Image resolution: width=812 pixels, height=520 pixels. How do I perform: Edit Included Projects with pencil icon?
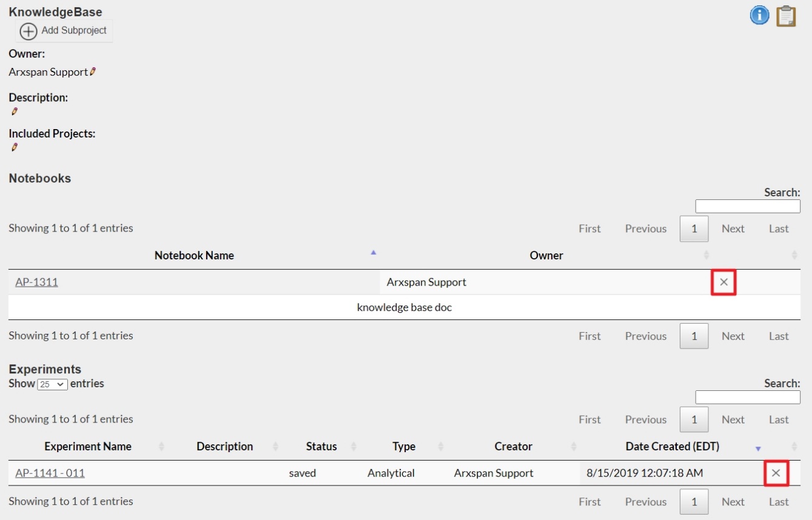pyautogui.click(x=15, y=147)
